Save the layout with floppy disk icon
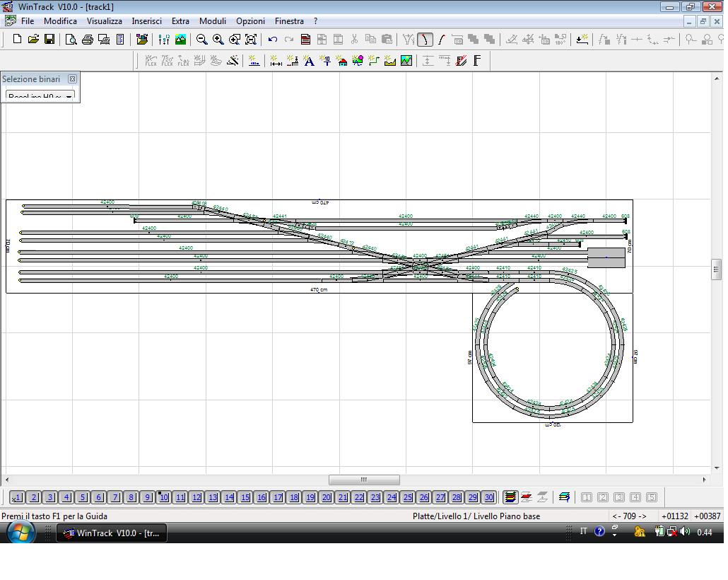728x580 pixels. pyautogui.click(x=49, y=40)
